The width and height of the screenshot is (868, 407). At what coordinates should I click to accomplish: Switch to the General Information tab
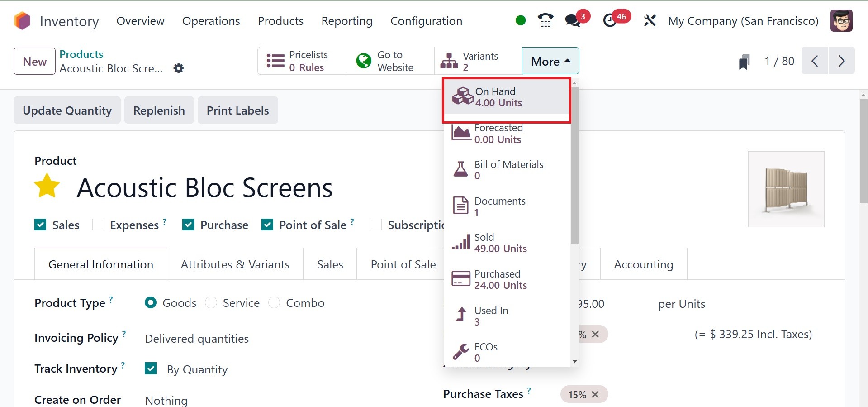click(101, 264)
